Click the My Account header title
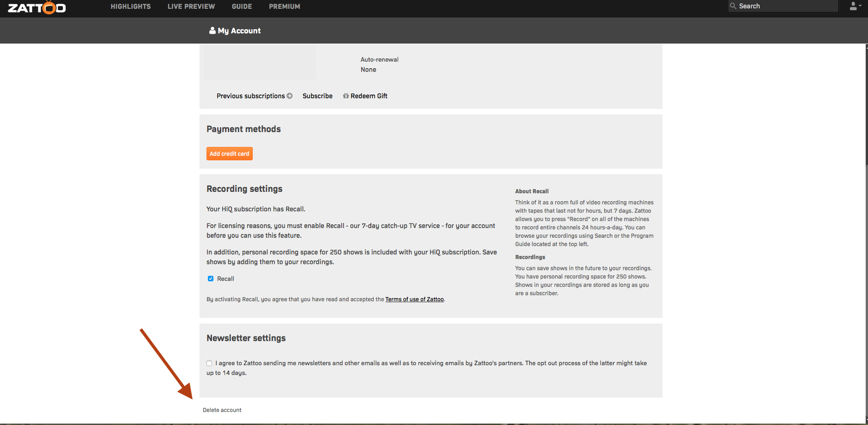 pyautogui.click(x=239, y=31)
